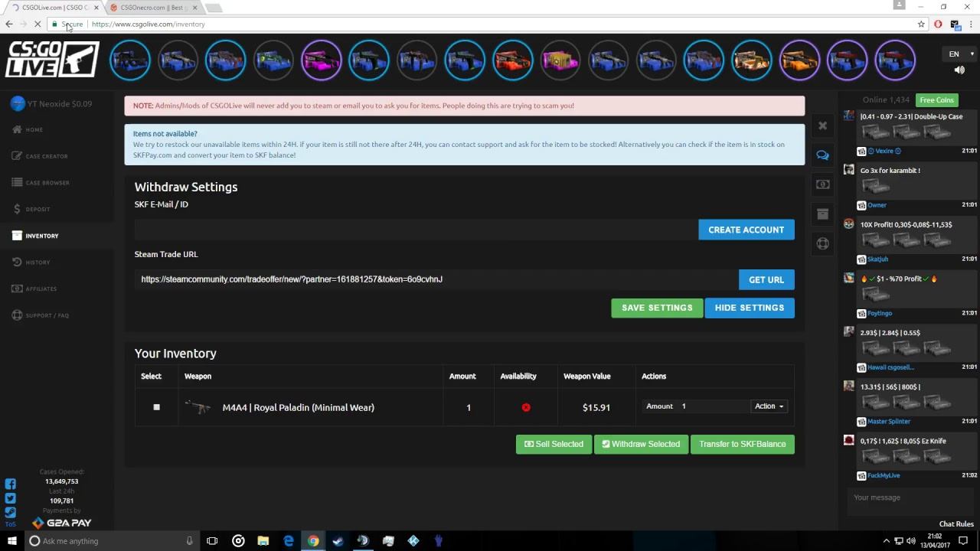Open the YT Neoxide profile balance
This screenshot has width=980, height=551.
[52, 104]
